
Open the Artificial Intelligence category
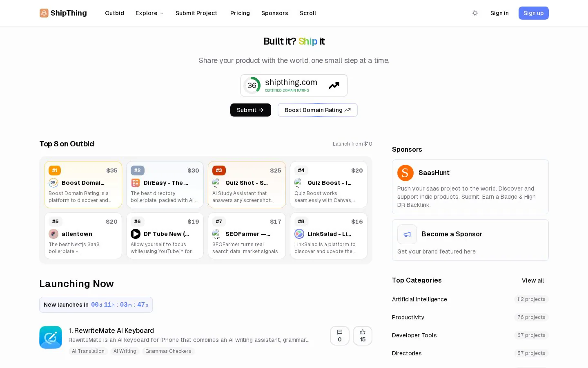(419, 299)
